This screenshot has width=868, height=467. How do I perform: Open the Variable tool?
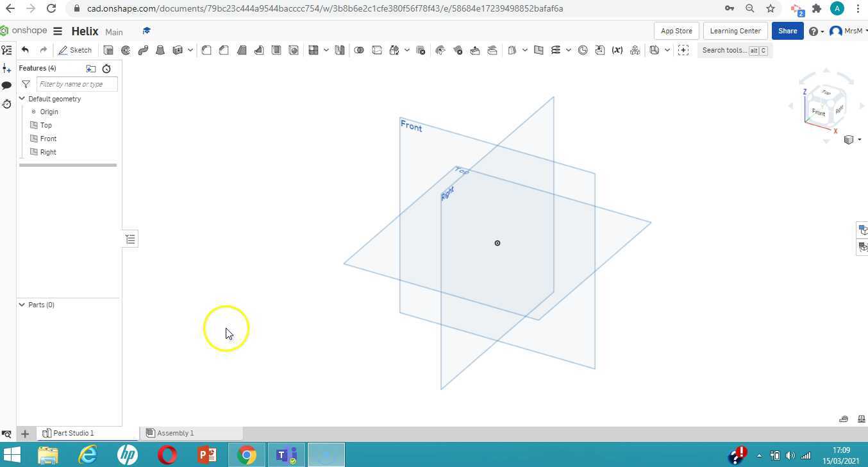coord(617,50)
